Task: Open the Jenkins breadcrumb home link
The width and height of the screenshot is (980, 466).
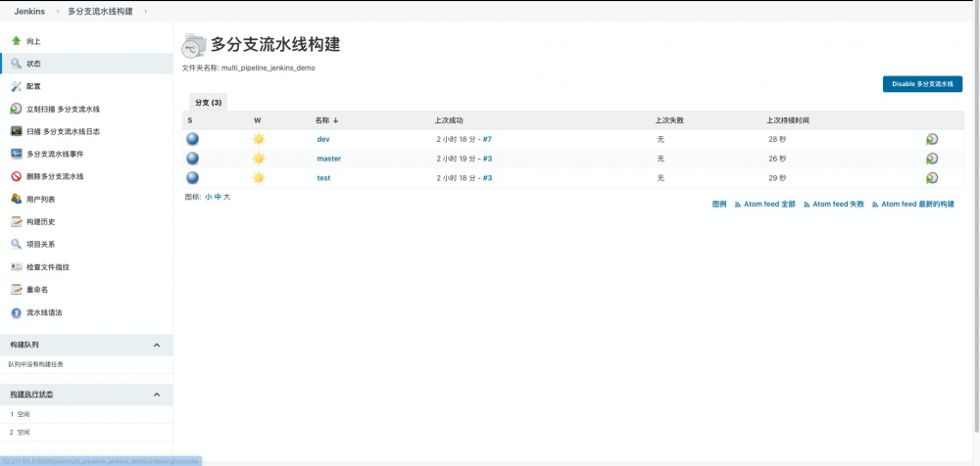Action: pyautogui.click(x=30, y=11)
